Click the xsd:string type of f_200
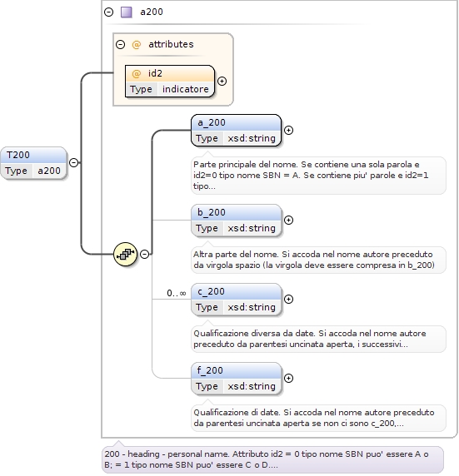Screen dimensions: 459x476 pyautogui.click(x=252, y=386)
